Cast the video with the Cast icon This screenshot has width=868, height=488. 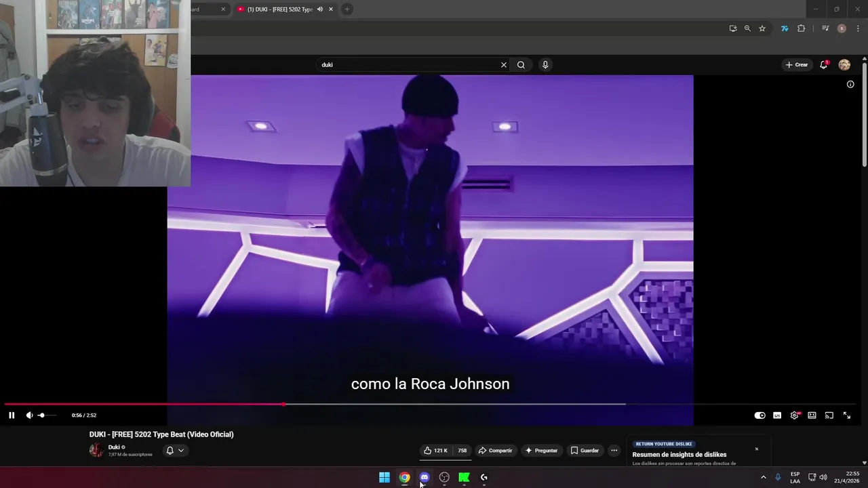[829, 415]
